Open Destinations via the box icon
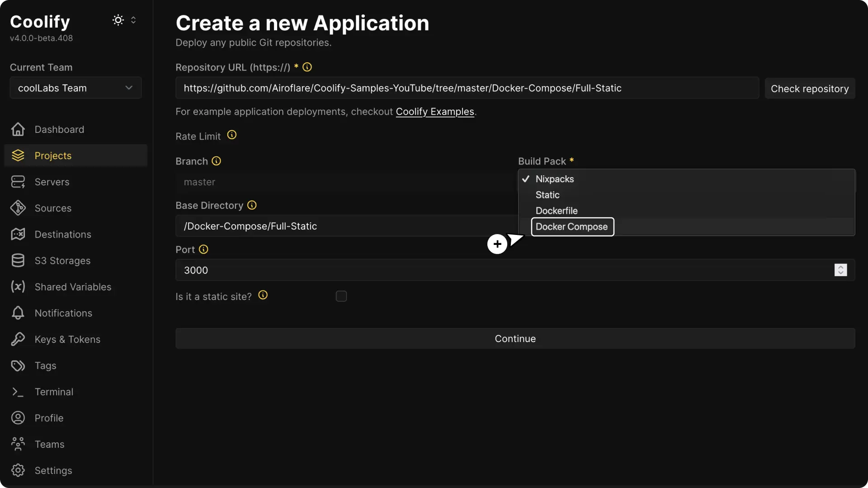This screenshot has height=488, width=868. click(18, 234)
